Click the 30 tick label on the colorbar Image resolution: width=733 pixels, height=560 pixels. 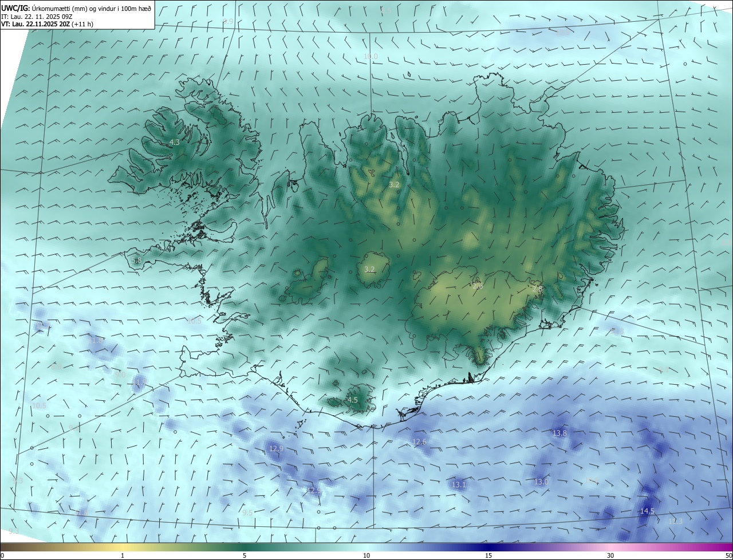[x=610, y=555]
